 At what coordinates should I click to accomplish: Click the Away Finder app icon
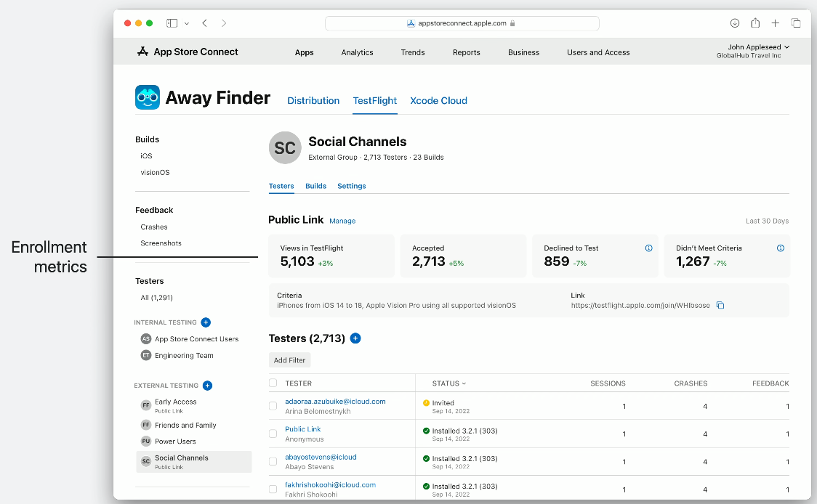click(x=148, y=97)
